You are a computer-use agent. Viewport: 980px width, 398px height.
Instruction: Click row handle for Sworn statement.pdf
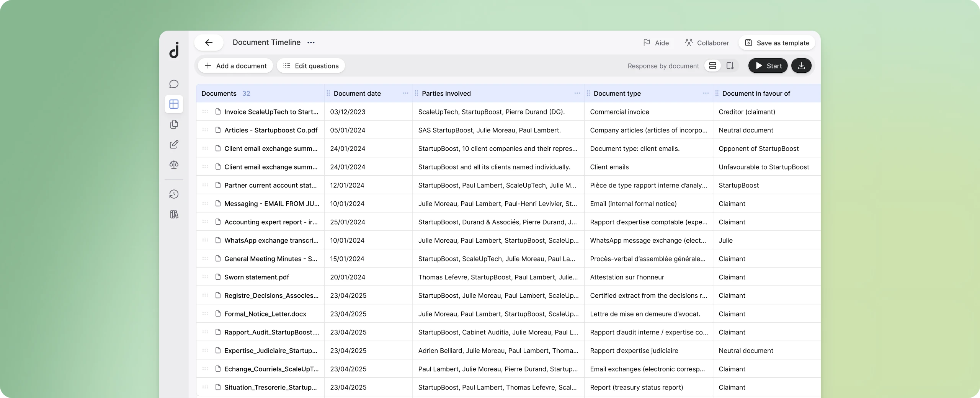(x=205, y=277)
